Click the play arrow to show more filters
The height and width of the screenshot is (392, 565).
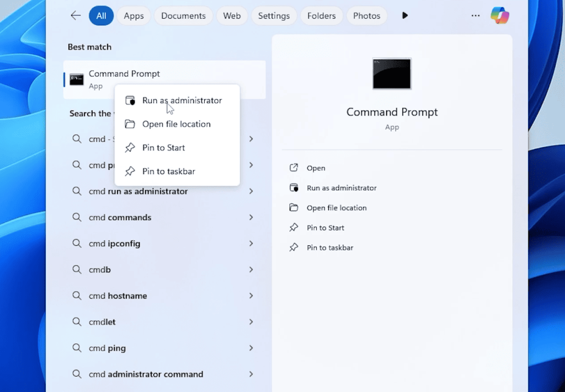coord(405,16)
